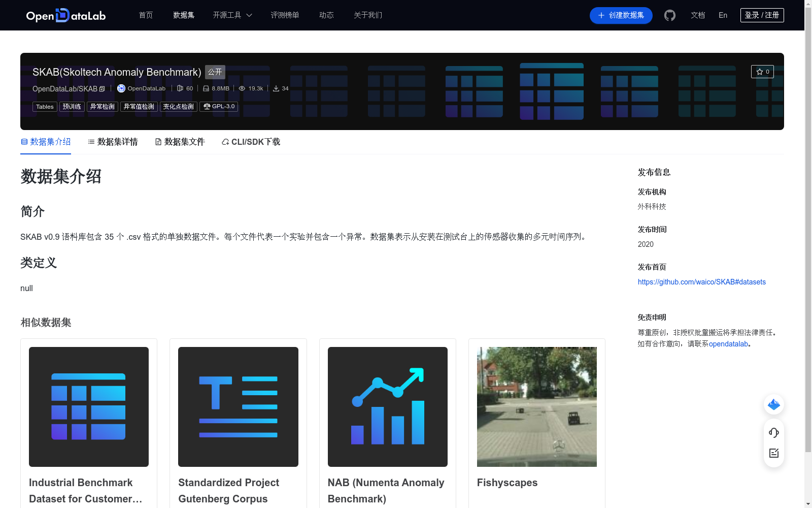Click the OpenDataLab logo
The height and width of the screenshot is (508, 812).
[66, 15]
